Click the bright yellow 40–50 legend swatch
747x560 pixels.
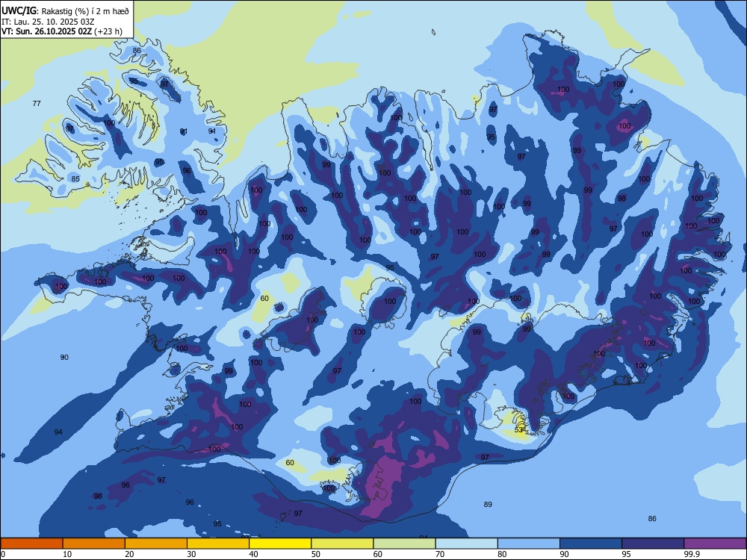tap(280, 544)
